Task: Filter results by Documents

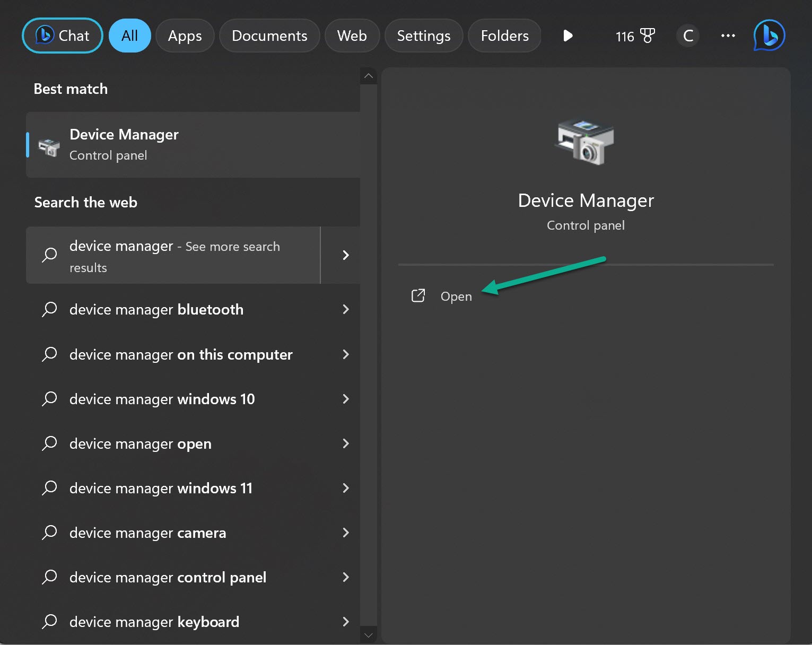Action: point(269,36)
